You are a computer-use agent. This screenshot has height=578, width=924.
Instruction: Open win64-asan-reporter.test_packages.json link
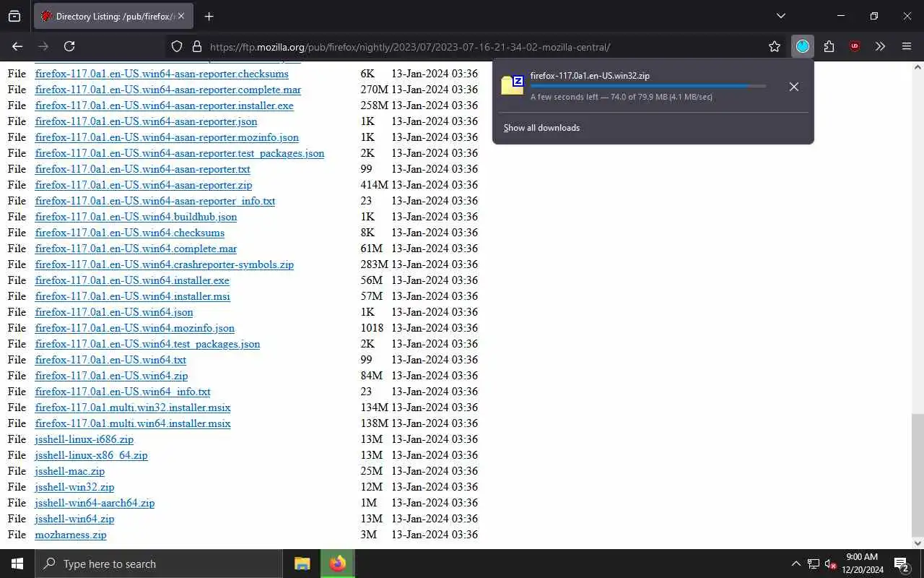pos(180,153)
